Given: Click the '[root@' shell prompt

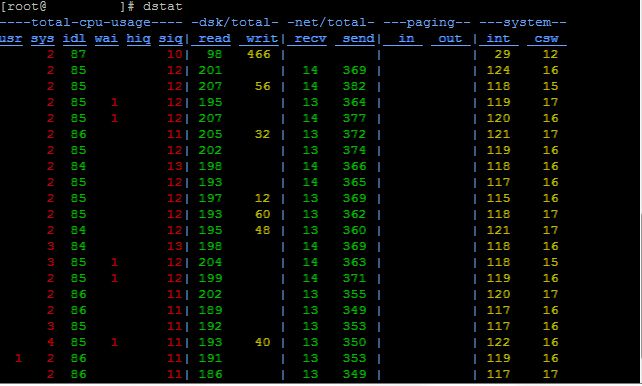Looking at the screenshot, I should (23, 7).
